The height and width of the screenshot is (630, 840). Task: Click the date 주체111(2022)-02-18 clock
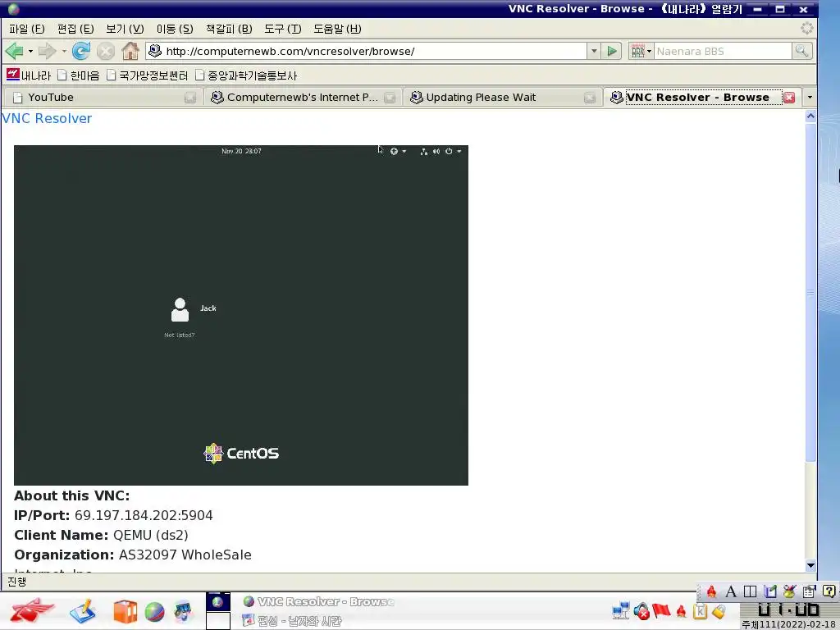(x=790, y=624)
